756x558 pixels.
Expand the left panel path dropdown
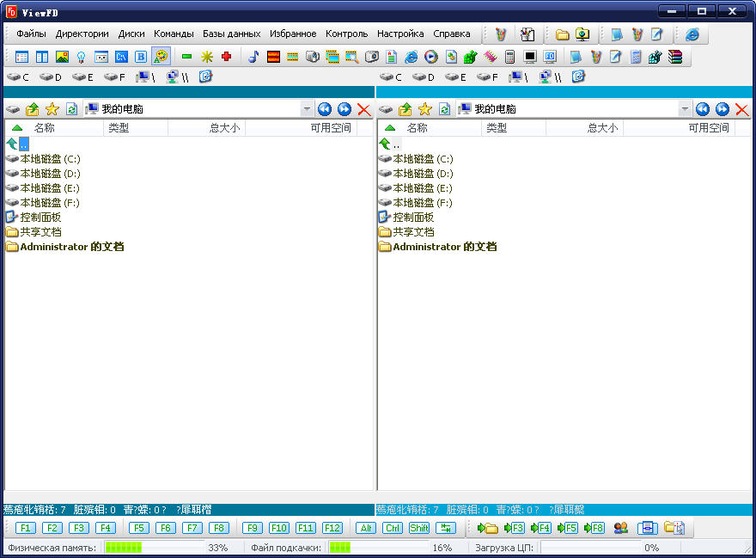coord(307,109)
